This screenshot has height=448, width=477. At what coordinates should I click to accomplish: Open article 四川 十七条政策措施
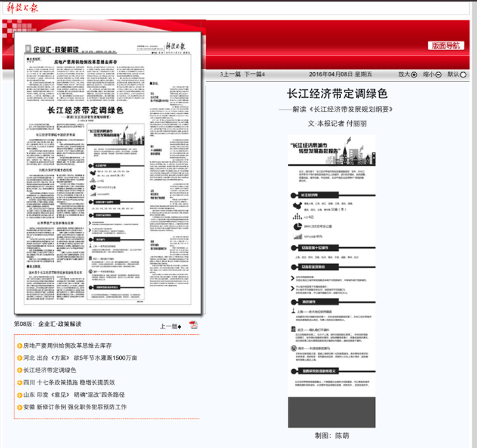[69, 382]
